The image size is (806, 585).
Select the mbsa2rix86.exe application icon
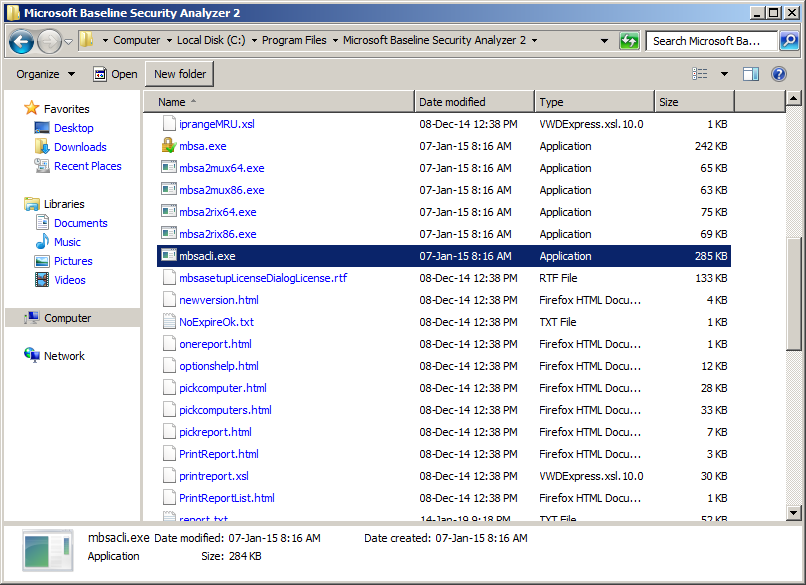169,234
